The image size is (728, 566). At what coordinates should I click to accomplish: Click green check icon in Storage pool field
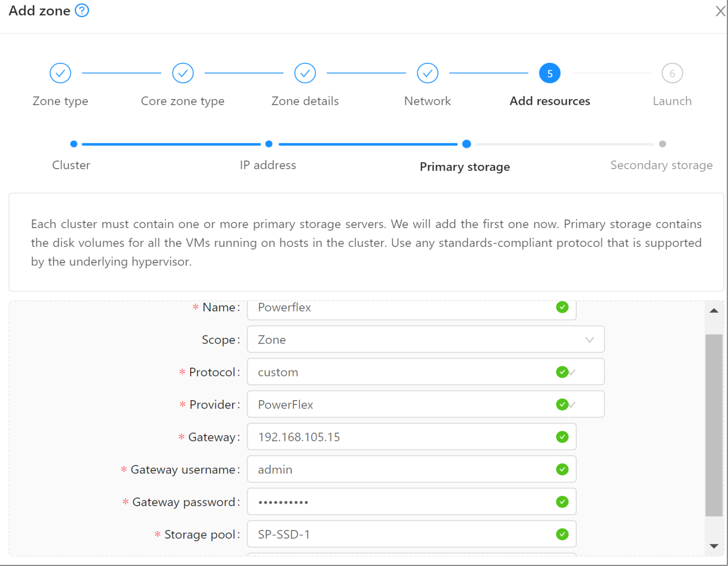[x=562, y=534]
